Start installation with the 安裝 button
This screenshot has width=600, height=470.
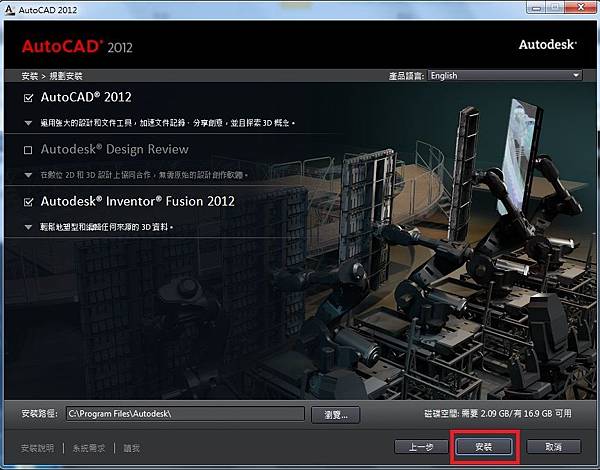484,447
